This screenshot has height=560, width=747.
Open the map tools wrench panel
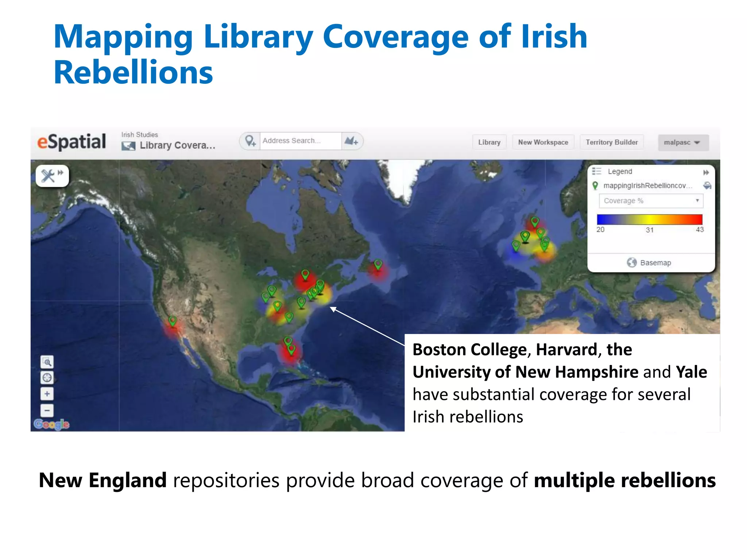pos(52,176)
